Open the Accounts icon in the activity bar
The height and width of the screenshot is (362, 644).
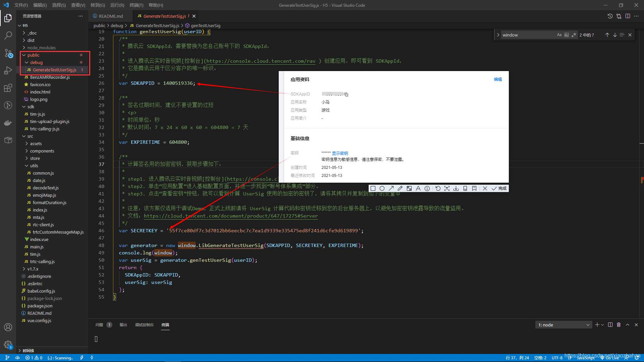tap(8, 327)
